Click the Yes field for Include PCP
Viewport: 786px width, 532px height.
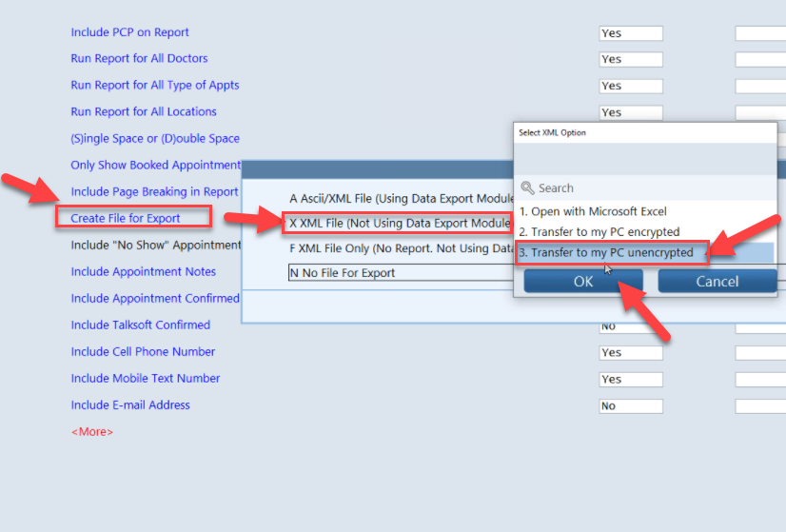click(630, 33)
